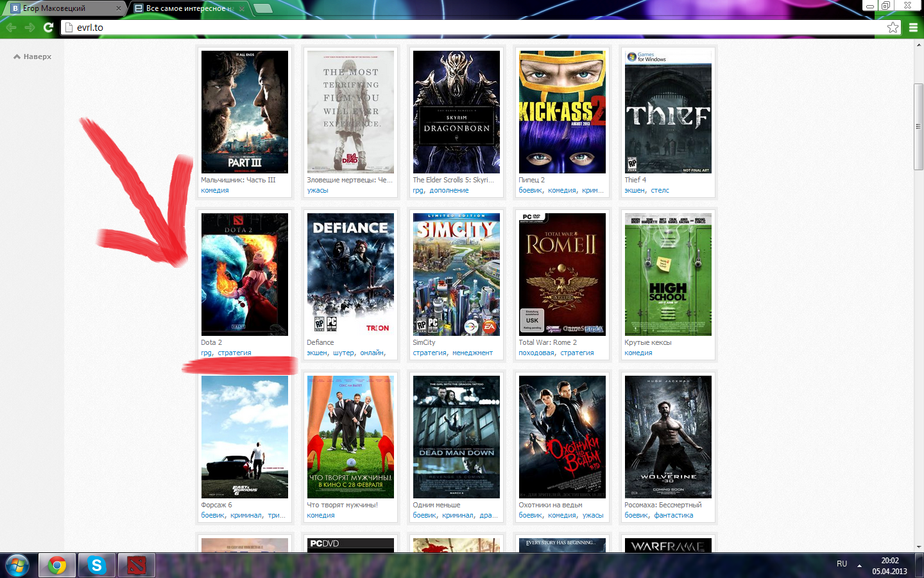Open the SimCity game cover
This screenshot has width=924, height=578.
(456, 274)
